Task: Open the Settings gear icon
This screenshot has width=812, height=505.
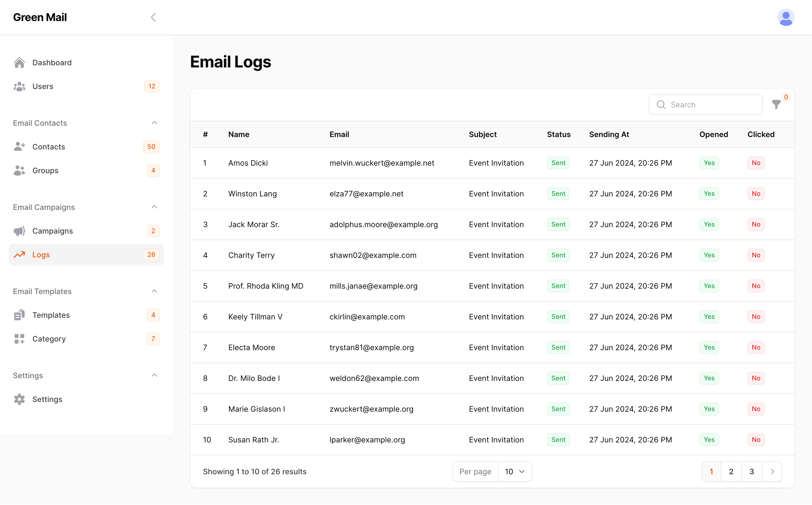Action: 19,399
